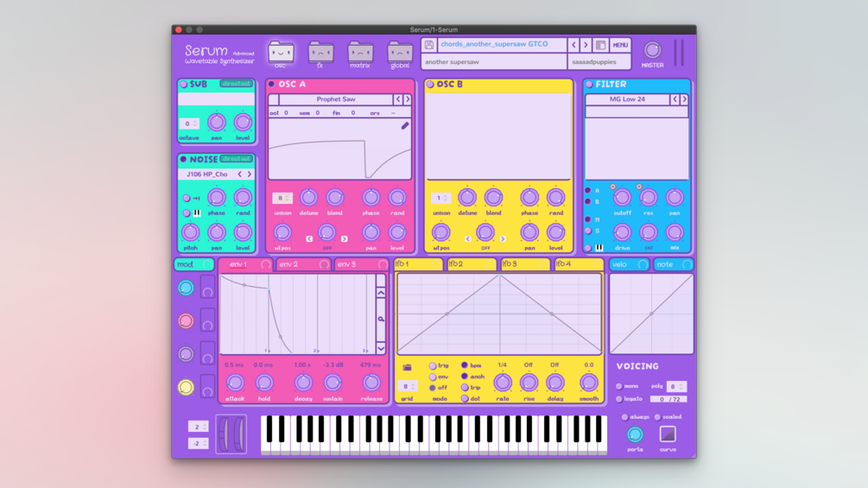The height and width of the screenshot is (488, 868).
Task: Switch to the global folder tab
Action: [400, 54]
